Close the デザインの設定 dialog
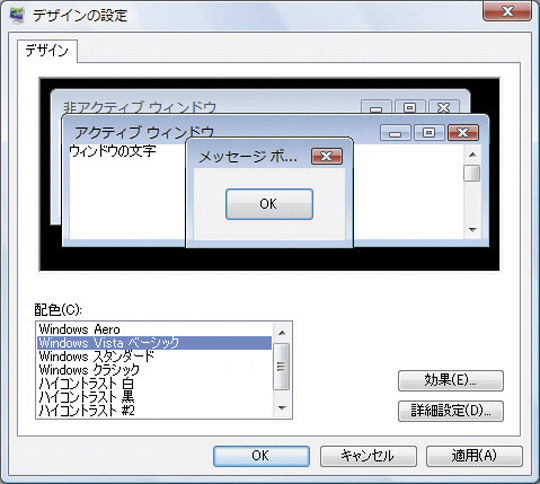 tap(507, 11)
